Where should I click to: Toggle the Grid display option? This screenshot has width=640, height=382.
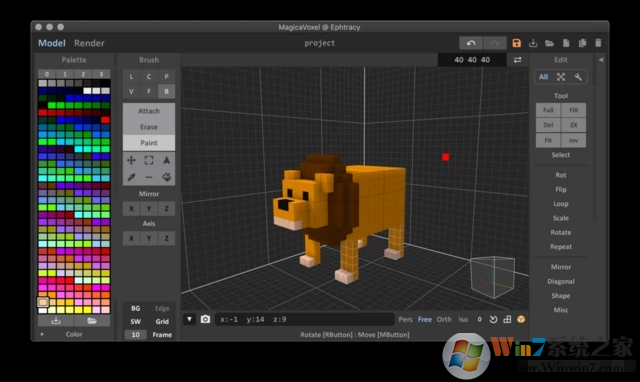pyautogui.click(x=162, y=322)
